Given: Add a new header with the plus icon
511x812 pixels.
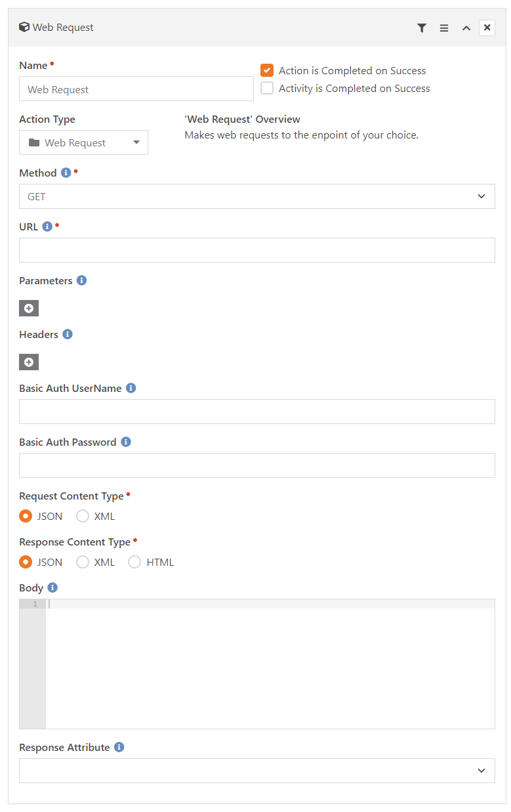Looking at the screenshot, I should [29, 362].
